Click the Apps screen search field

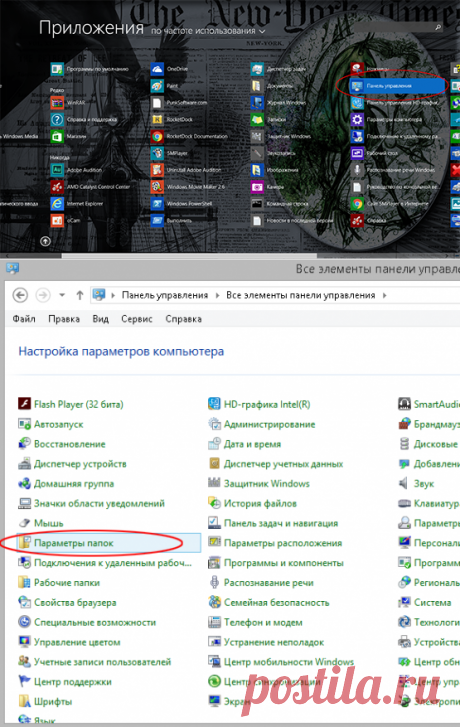point(397,28)
